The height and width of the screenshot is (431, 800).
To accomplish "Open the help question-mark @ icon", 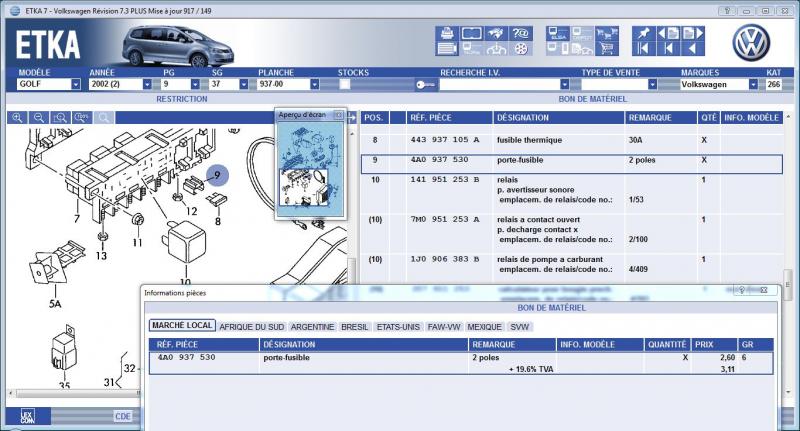I will click(520, 34).
